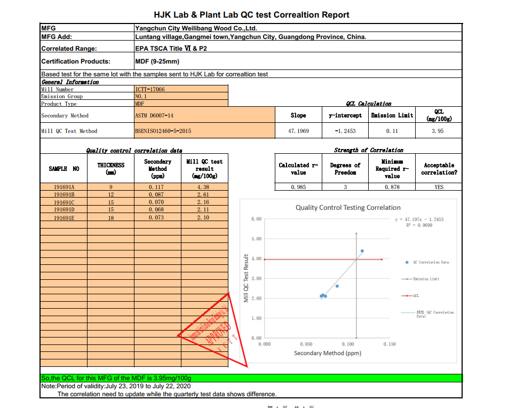Click the MDF (9-25mm) certification products cell
Image resolution: width=532 pixels, height=408 pixels.
pos(158,61)
